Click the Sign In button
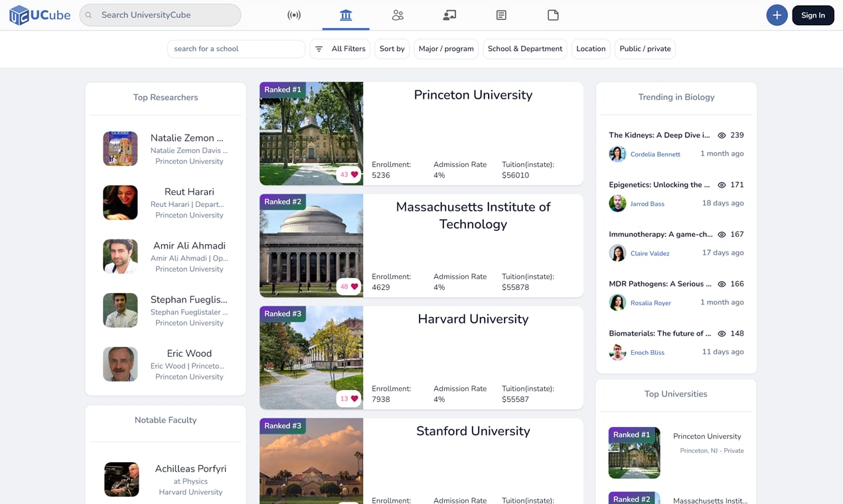 (812, 15)
